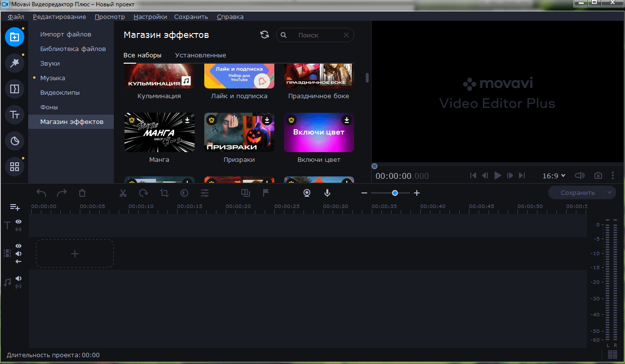The height and width of the screenshot is (364, 625).
Task: Click the transition wizard icon
Action: 246,193
